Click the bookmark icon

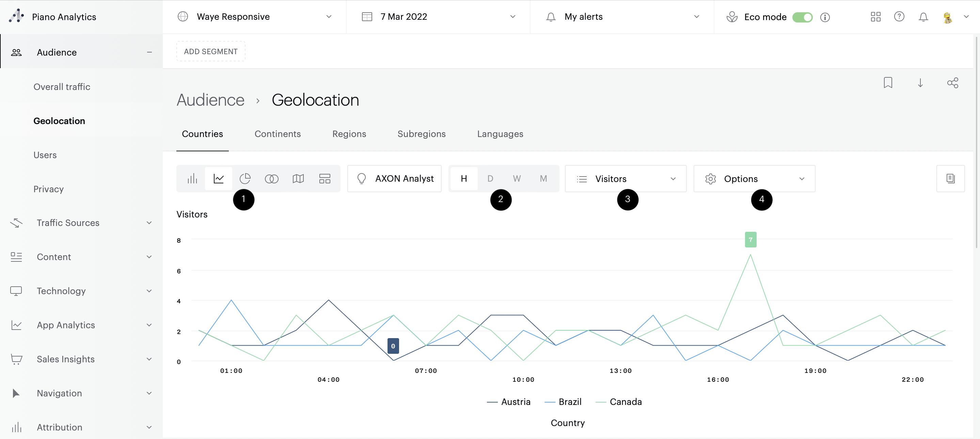888,82
